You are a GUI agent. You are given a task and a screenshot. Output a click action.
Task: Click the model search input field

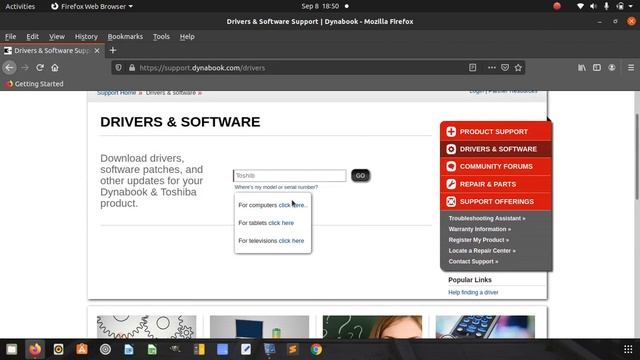(x=289, y=176)
